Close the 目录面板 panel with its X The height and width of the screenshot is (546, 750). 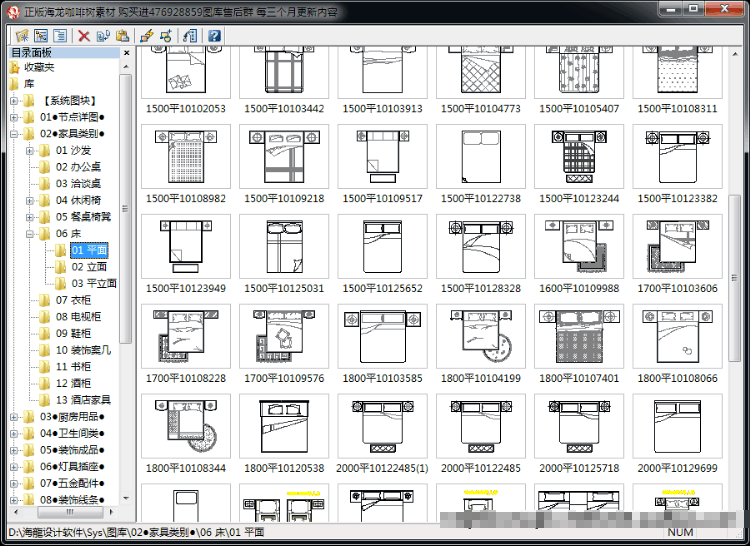127,53
